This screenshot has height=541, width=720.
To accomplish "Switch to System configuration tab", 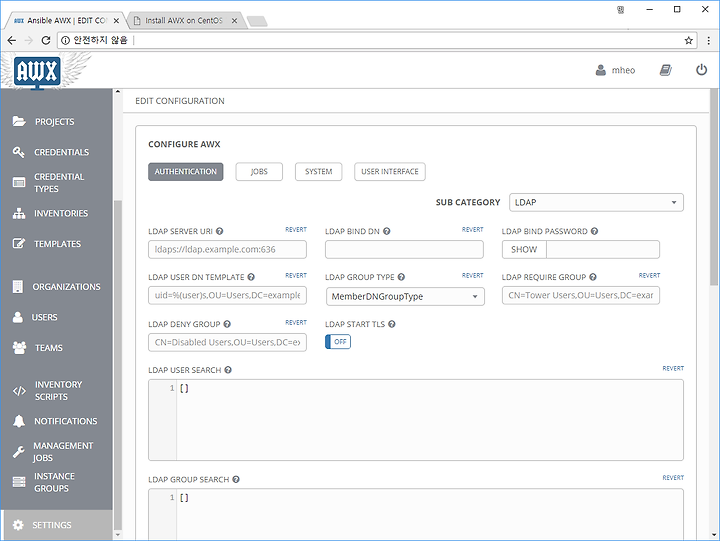I will 318,172.
